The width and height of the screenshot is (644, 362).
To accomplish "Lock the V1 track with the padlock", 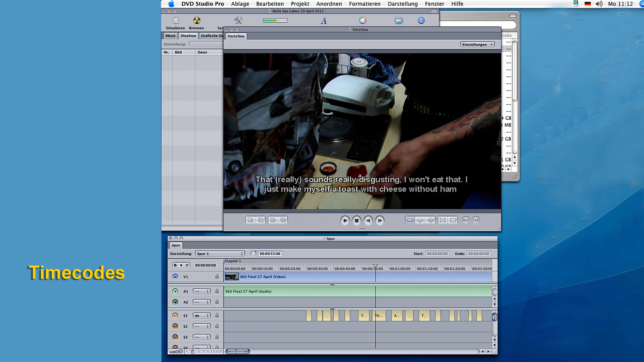I will coord(217,277).
